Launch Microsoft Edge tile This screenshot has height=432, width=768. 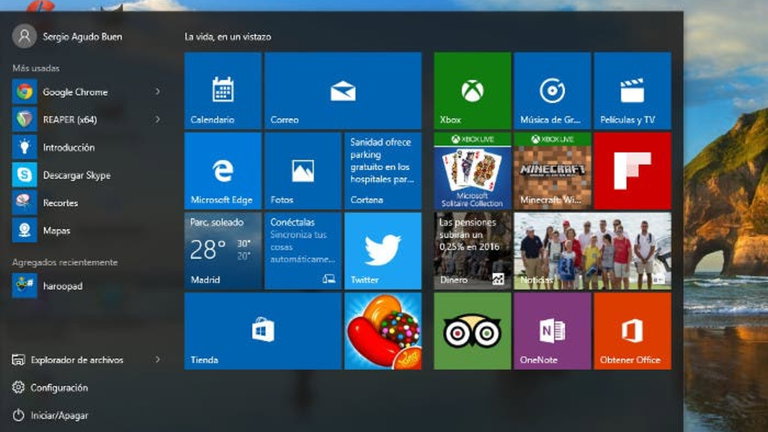[x=223, y=171]
